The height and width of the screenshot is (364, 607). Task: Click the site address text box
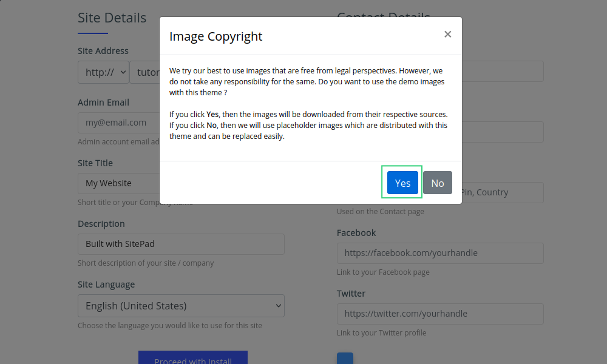pos(146,72)
